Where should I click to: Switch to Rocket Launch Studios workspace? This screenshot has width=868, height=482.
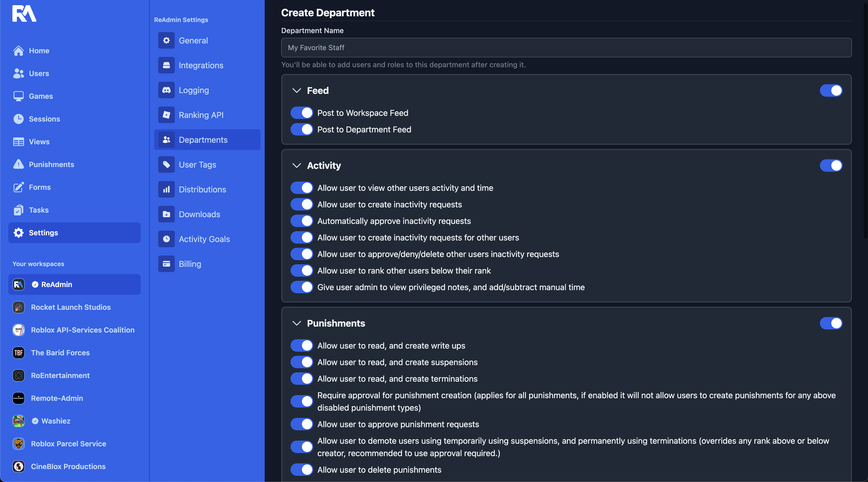point(70,307)
